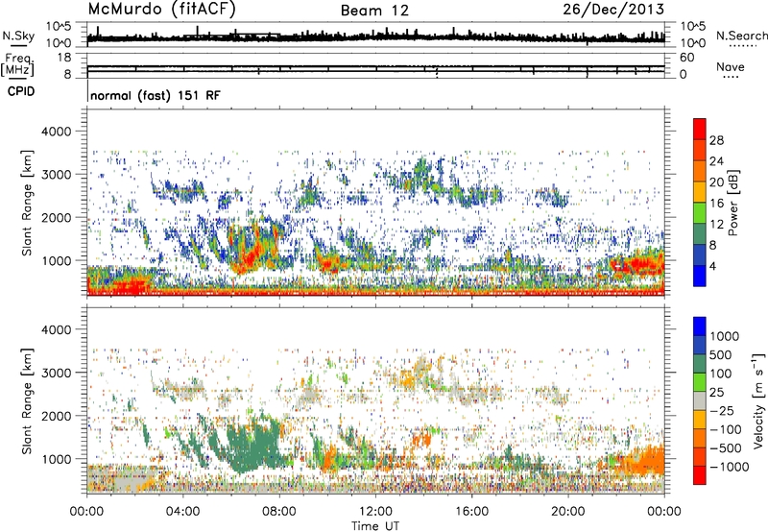
Task: Click the velocity panel 'Slant Range [km]' label
Action: tap(27, 400)
